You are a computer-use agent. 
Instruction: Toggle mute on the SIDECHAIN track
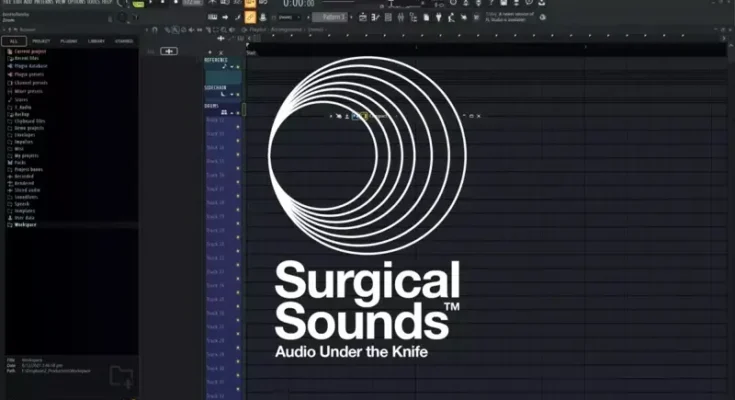tap(238, 93)
